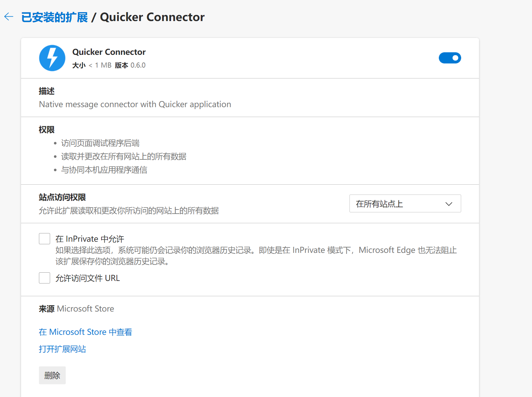Screen dimensions: 532x397
Task: Click the 删除 button to remove extension
Action: pos(52,375)
